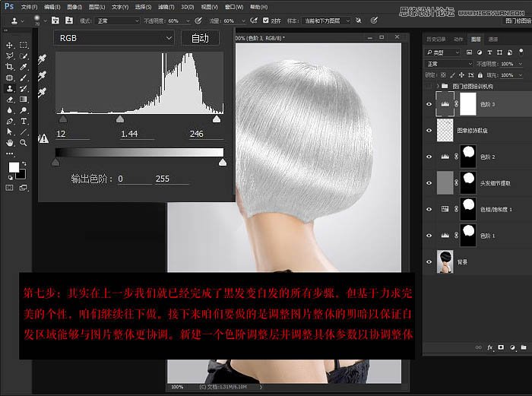Hide the 色相/饱和度 1 layer

click(x=429, y=208)
